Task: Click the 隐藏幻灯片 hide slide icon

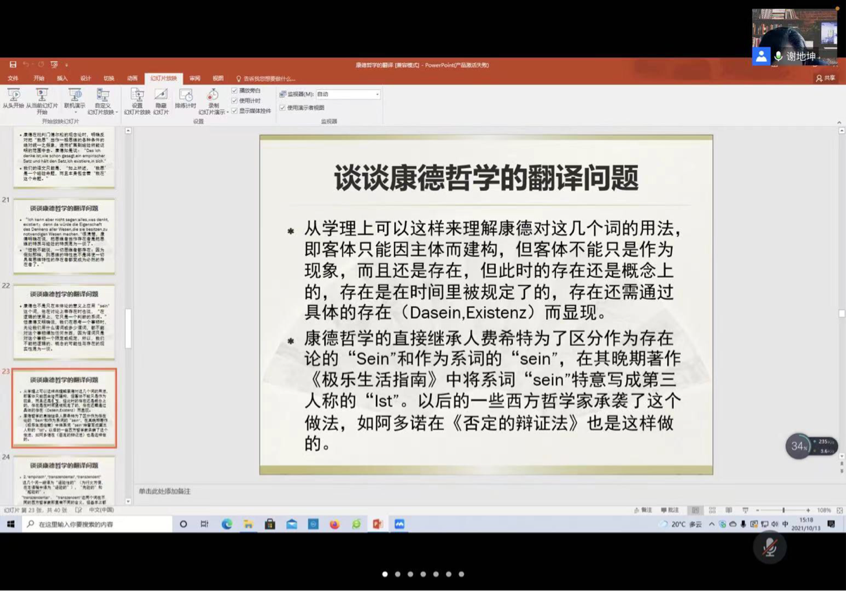Action: click(160, 98)
